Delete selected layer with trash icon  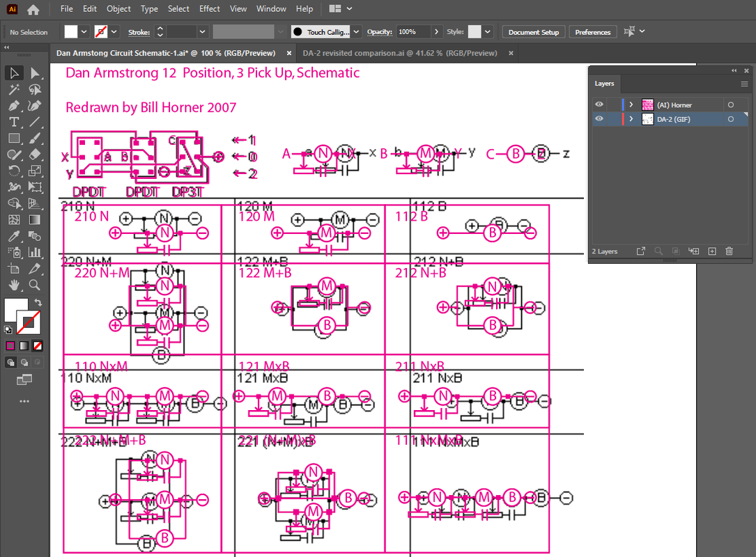pos(729,251)
